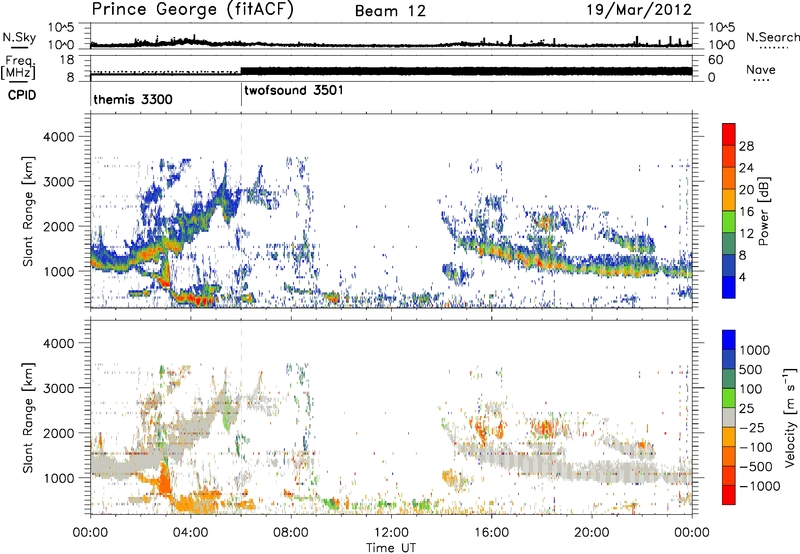This screenshot has width=800, height=554.
Task: Click the gray segment of Velocity colorbar
Action: click(x=729, y=418)
